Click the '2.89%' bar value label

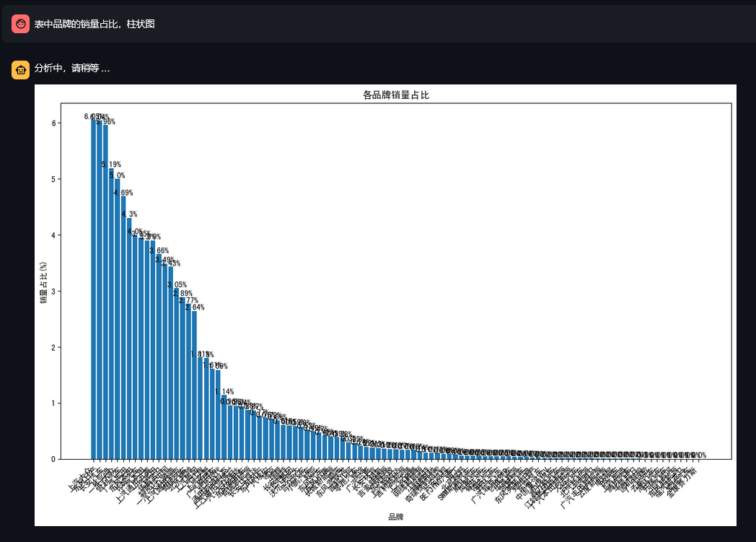[x=183, y=293]
